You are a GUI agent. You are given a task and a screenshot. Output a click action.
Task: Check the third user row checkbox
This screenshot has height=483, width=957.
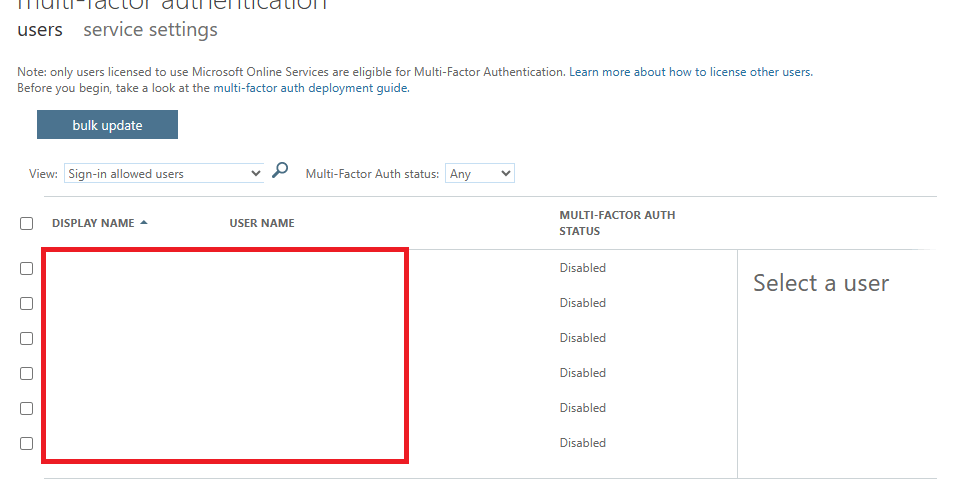click(26, 338)
